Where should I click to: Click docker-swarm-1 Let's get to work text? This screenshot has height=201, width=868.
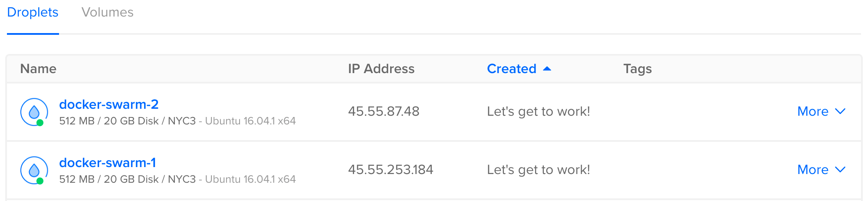pyautogui.click(x=539, y=170)
